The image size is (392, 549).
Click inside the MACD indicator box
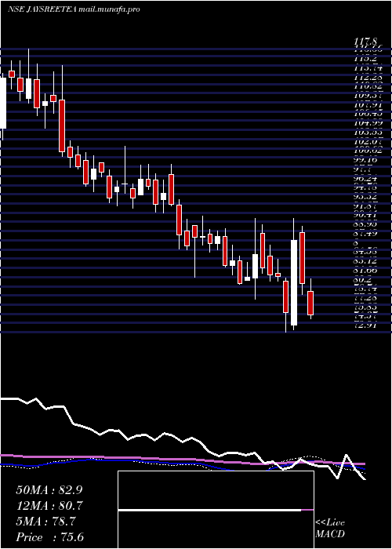pyautogui.click(x=216, y=510)
